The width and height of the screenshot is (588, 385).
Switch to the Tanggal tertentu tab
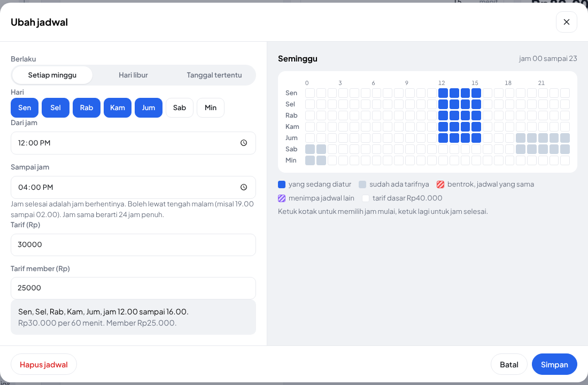pyautogui.click(x=214, y=75)
